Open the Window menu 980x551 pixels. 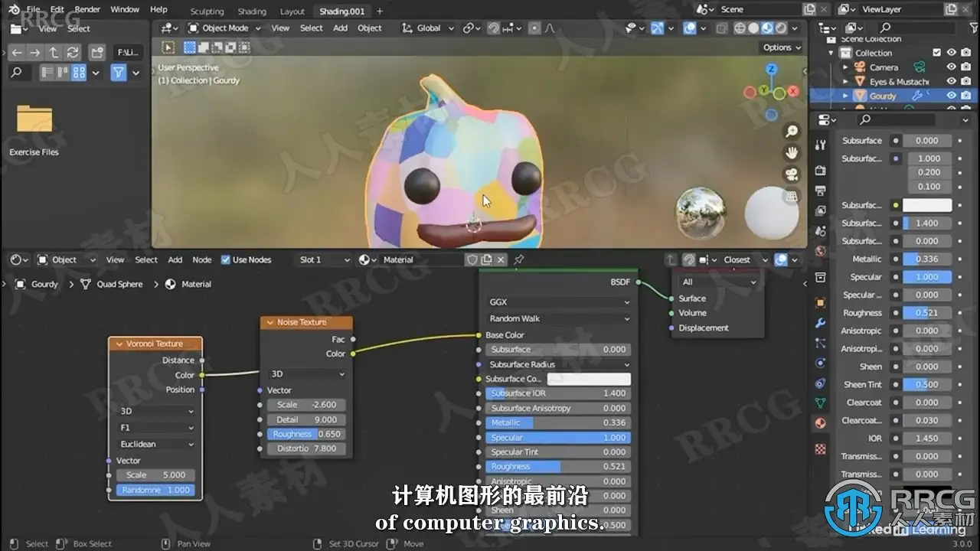[x=125, y=9]
